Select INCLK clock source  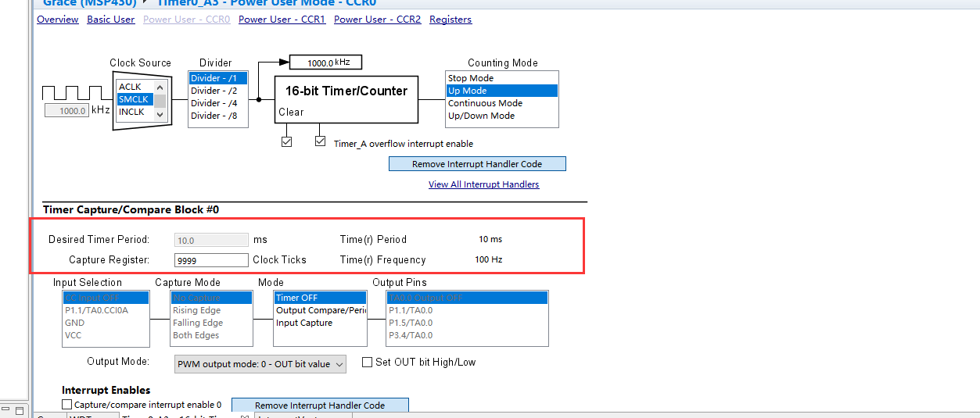coord(135,112)
